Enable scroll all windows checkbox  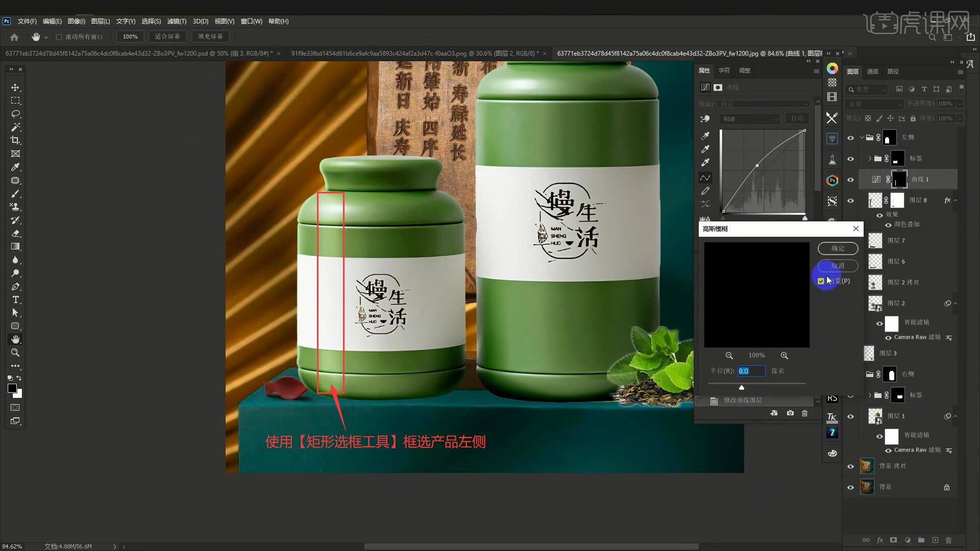(59, 37)
